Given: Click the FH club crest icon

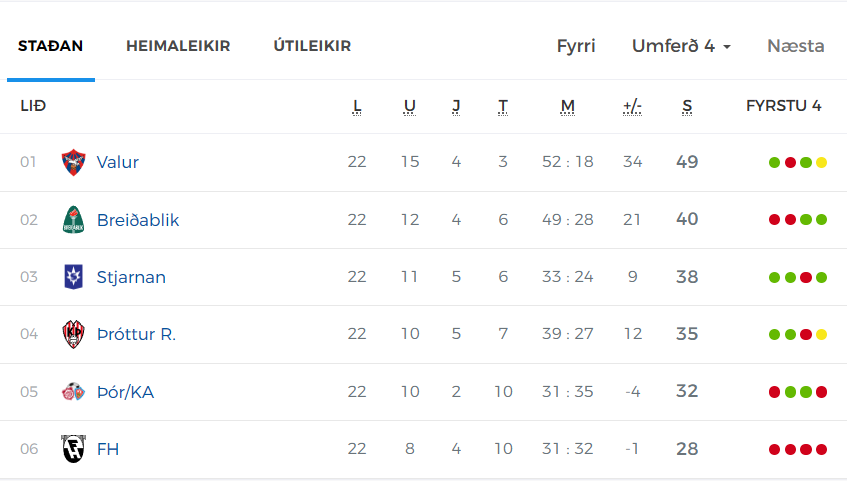Looking at the screenshot, I should [74, 448].
